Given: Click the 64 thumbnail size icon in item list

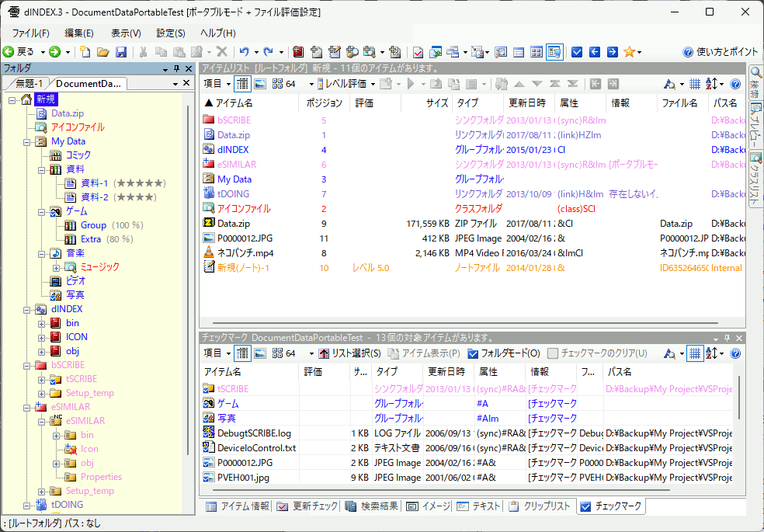Looking at the screenshot, I should 284,84.
